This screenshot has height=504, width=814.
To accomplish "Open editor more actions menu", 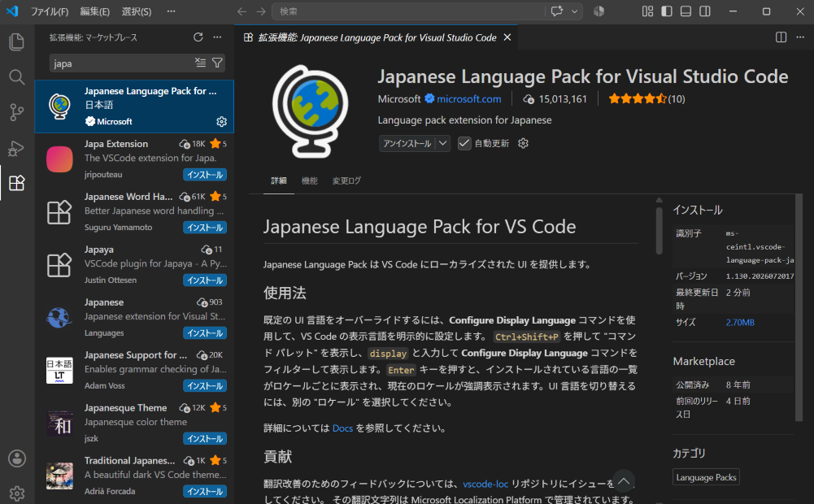I will 800,37.
